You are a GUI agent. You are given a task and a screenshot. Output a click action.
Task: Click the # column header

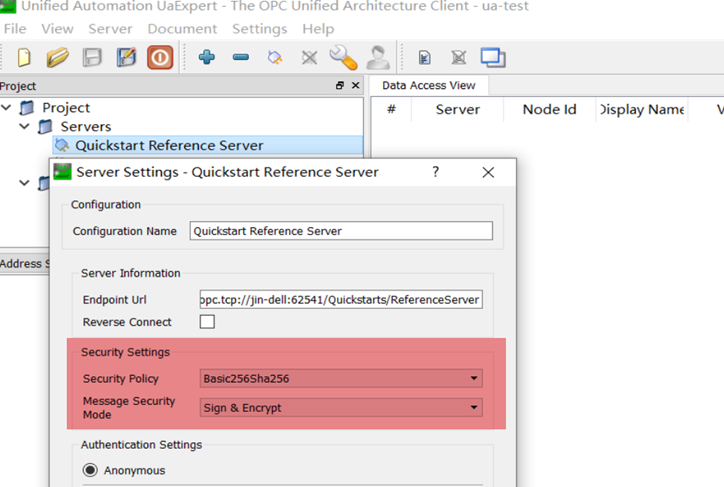click(x=391, y=109)
